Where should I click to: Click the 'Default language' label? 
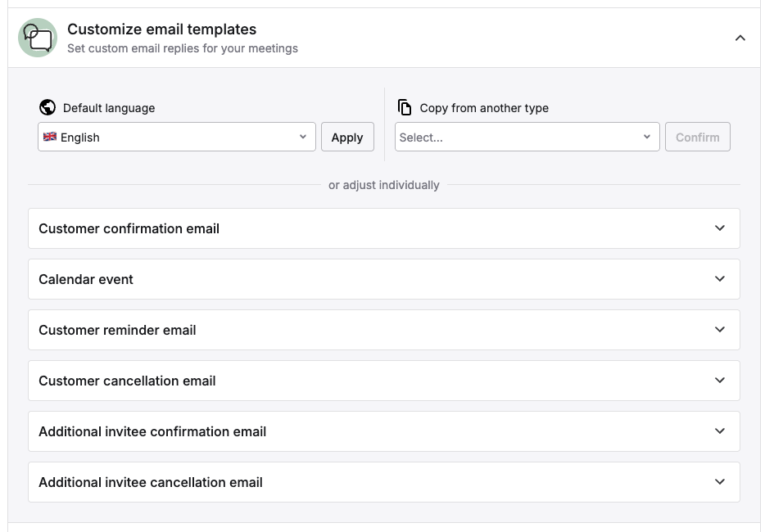109,108
